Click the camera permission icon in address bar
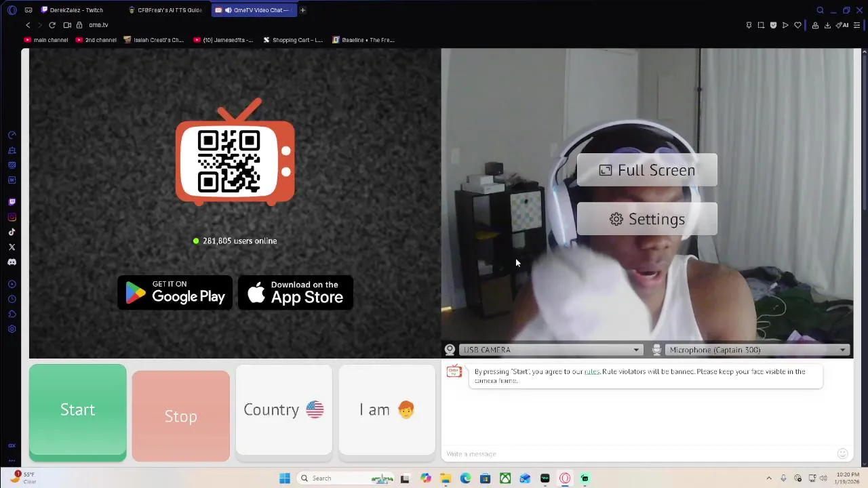 coord(67,25)
